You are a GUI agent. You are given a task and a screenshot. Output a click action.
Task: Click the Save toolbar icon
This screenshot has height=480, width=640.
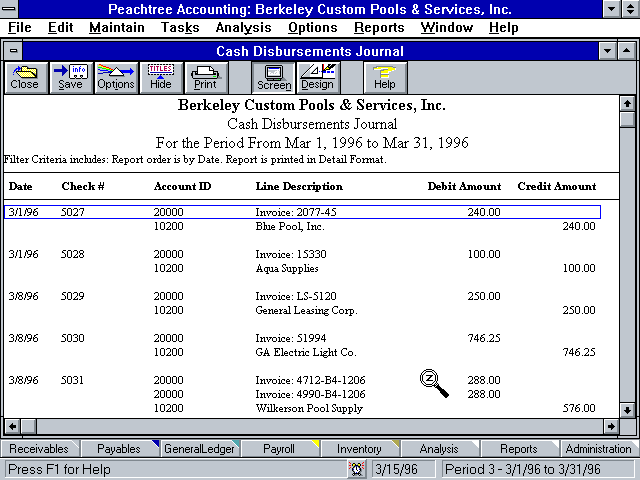tap(71, 78)
